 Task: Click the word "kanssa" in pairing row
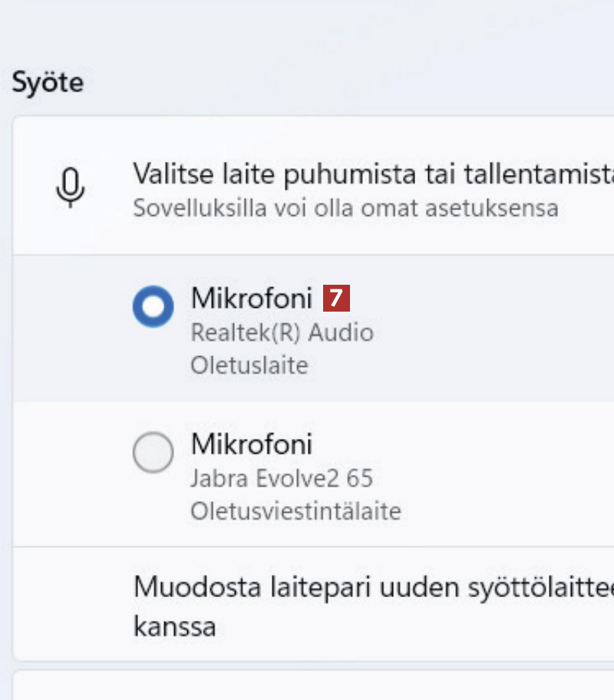(174, 627)
